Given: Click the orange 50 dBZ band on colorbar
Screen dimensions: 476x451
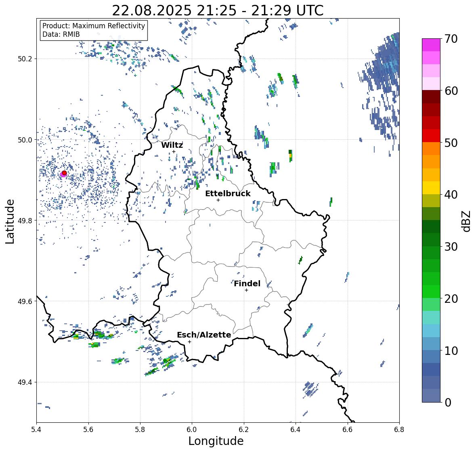Looking at the screenshot, I should coord(431,149).
